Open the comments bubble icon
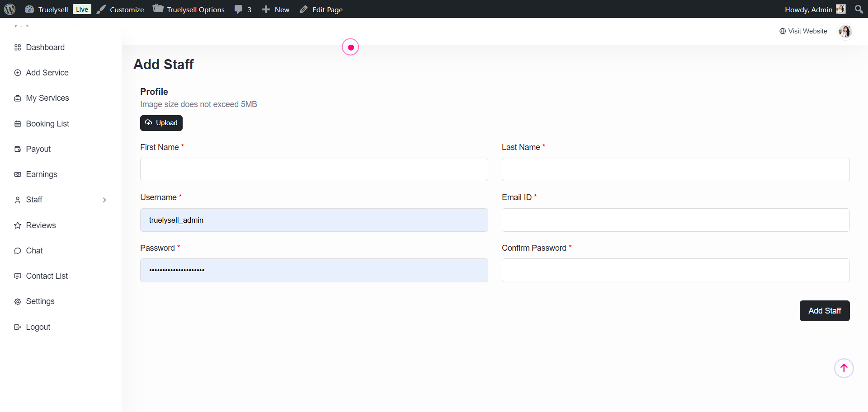 [239, 9]
